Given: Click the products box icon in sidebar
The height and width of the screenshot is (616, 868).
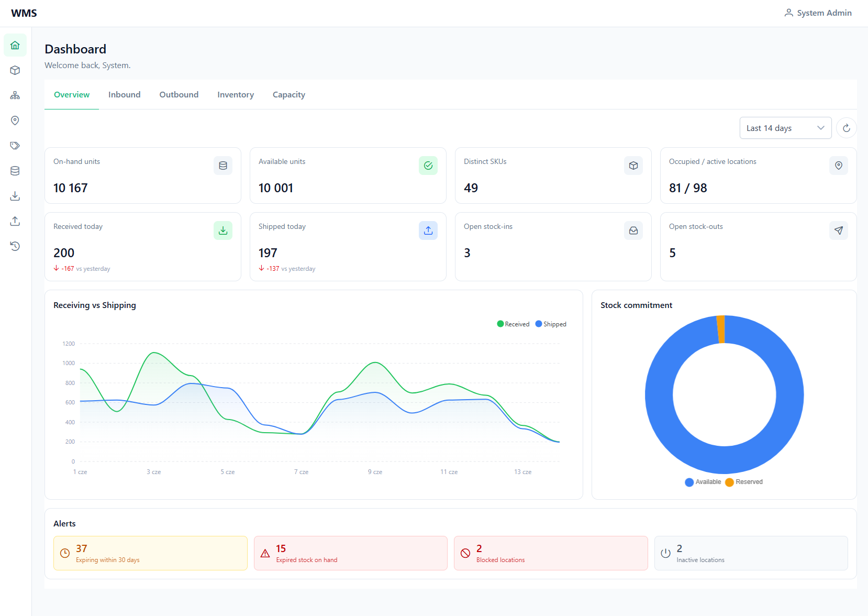Looking at the screenshot, I should pyautogui.click(x=15, y=70).
